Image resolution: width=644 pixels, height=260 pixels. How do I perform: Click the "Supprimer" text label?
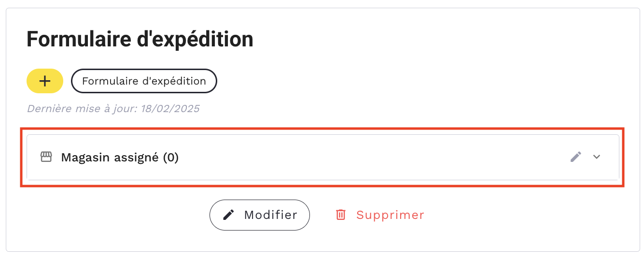[390, 215]
